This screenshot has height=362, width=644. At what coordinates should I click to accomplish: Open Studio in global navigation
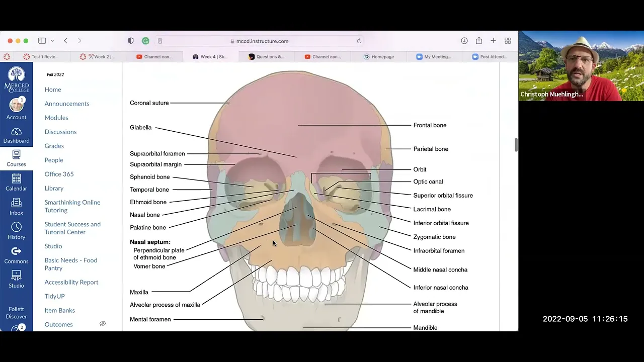coord(16,280)
